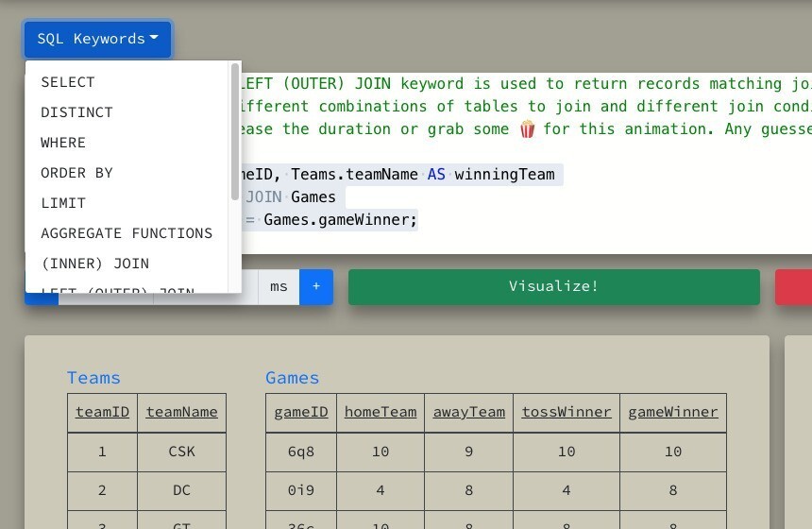Choose LIMIT from keyword menu
This screenshot has height=529, width=812.
[127, 203]
